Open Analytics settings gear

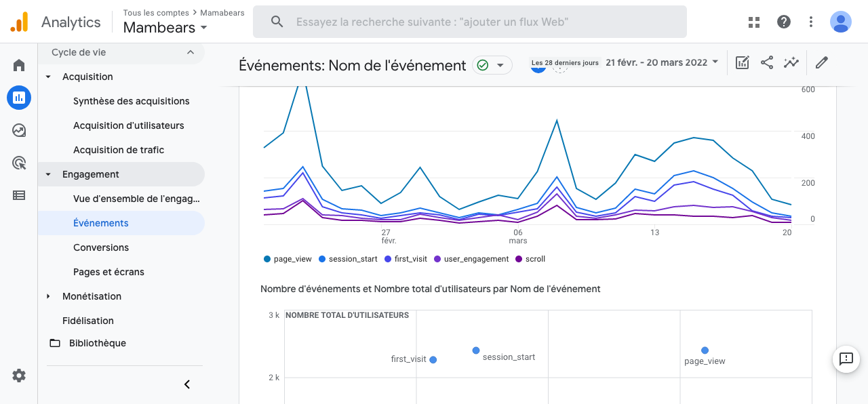(x=18, y=376)
